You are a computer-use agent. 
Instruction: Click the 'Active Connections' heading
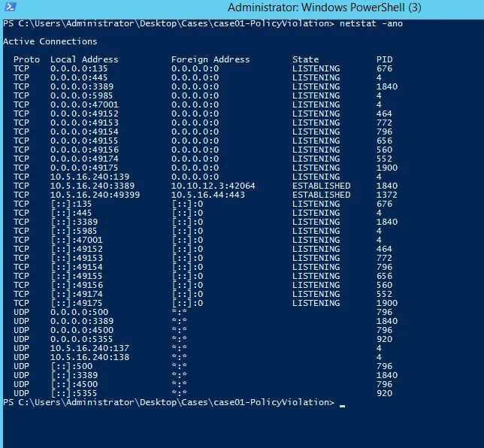coord(50,41)
